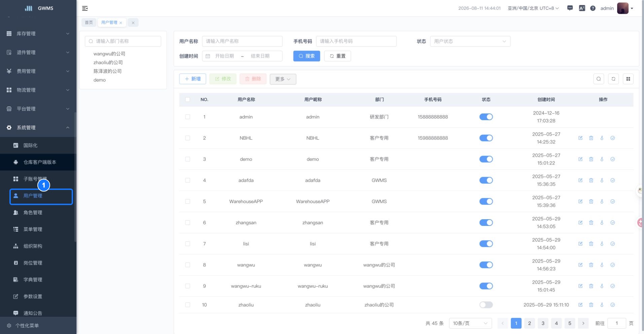Image resolution: width=644 pixels, height=334 pixels.
Task: Check the checkbox for row 7 lisi
Action: coord(188,244)
